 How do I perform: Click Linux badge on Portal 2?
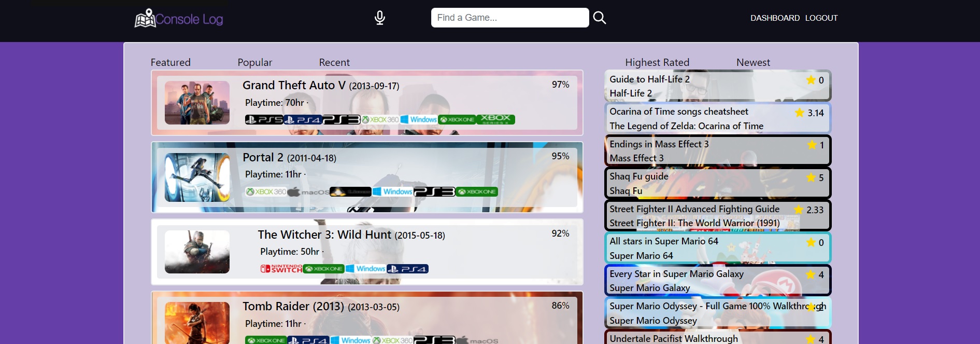point(350,192)
